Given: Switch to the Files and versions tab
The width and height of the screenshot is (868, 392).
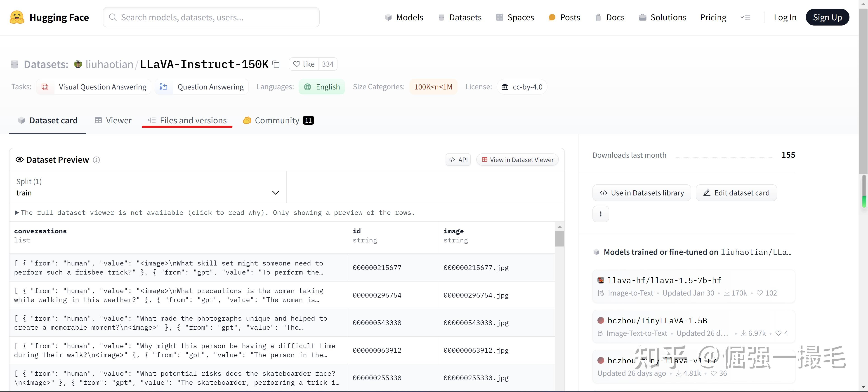Looking at the screenshot, I should 187,120.
